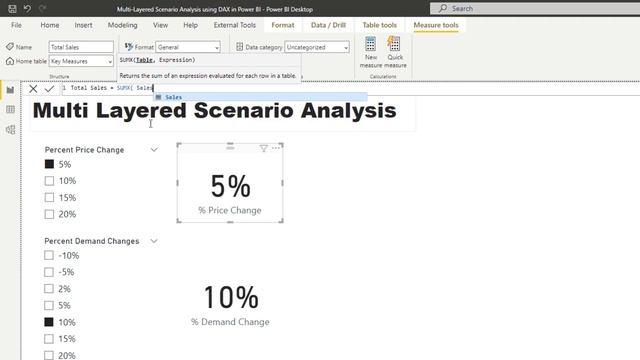Open the Report view in sidebar

[10, 90]
